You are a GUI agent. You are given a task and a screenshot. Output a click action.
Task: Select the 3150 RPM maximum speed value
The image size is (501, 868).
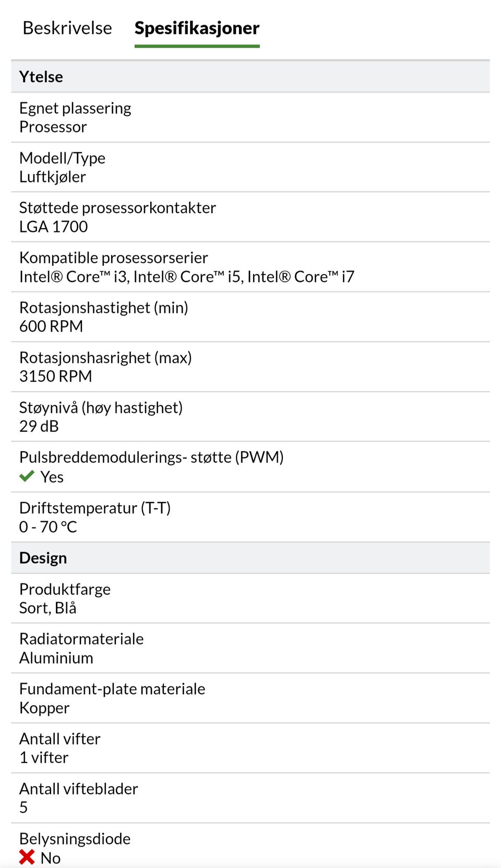56,377
